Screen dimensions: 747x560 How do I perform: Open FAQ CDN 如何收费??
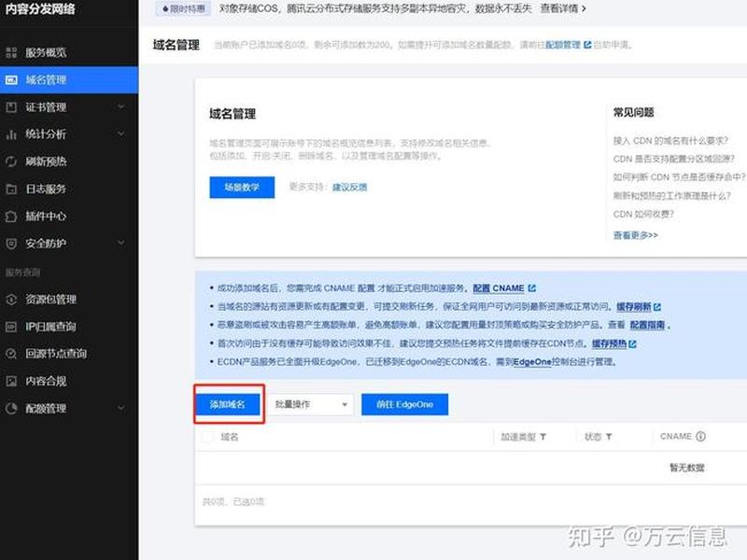click(643, 215)
